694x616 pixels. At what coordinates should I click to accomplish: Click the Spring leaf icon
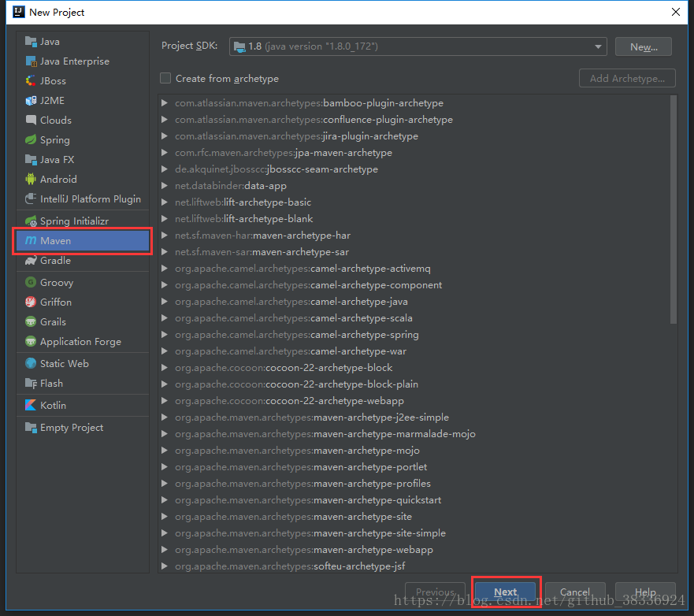point(31,140)
